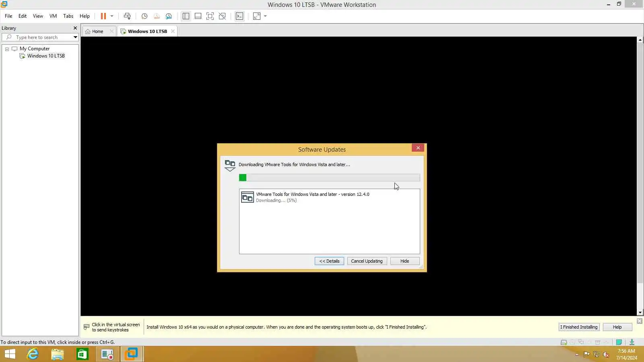Switch to the recording app in taskbar

(x=107, y=354)
